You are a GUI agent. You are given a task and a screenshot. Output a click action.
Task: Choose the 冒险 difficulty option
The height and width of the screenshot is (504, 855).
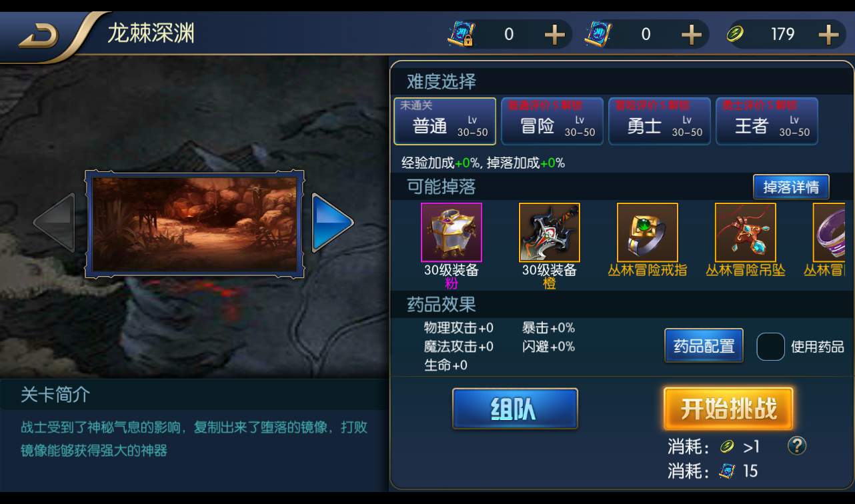coord(552,121)
